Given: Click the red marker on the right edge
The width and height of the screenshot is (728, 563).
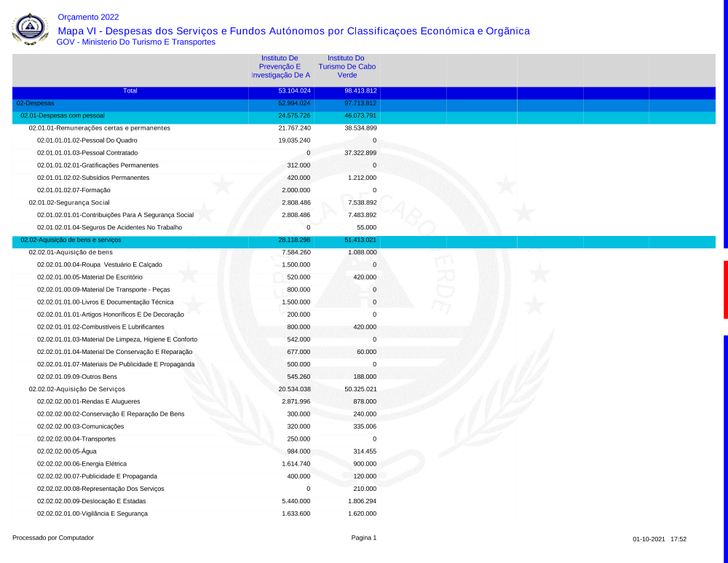Looking at the screenshot, I should 725,289.
